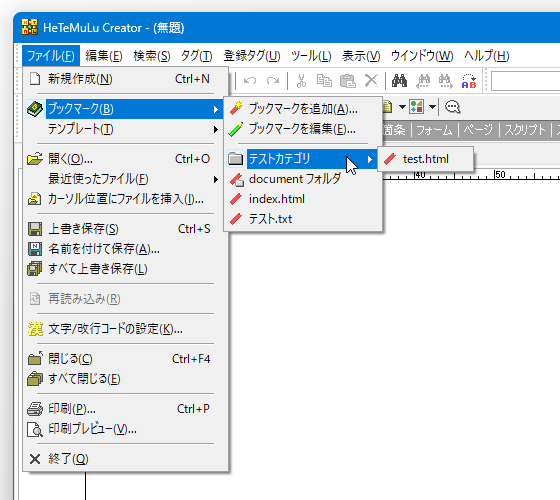Click the Replace AB icon
This screenshot has width=560, height=500.
click(469, 81)
